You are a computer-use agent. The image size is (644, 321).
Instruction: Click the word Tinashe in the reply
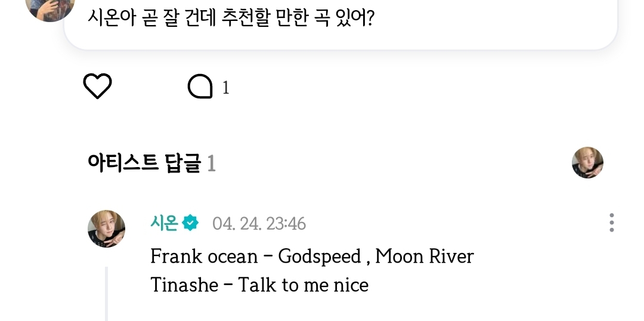coord(184,285)
